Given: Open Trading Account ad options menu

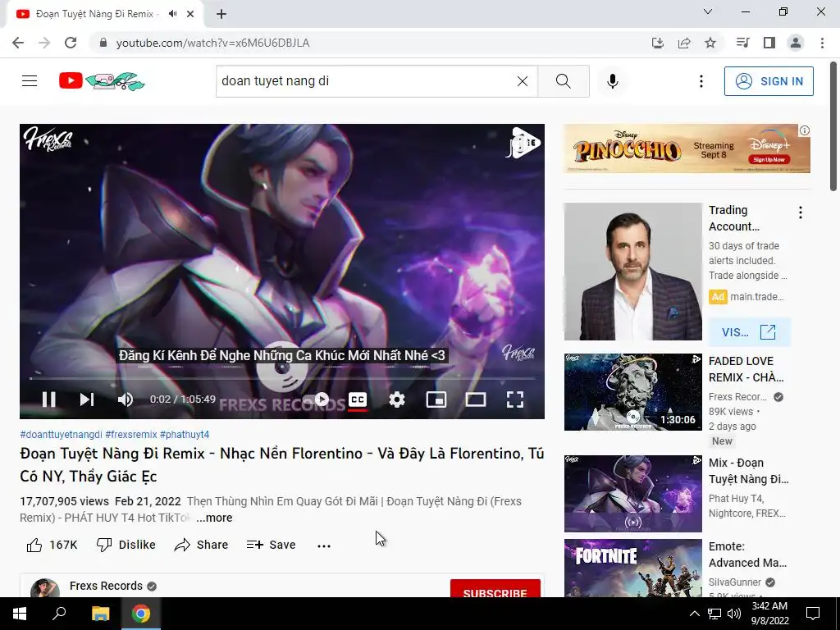Looking at the screenshot, I should tap(801, 212).
